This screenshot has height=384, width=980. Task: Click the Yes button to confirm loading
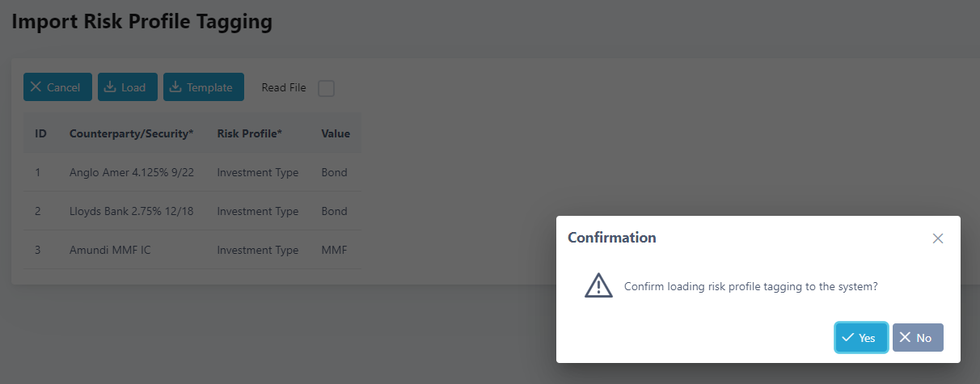(861, 338)
